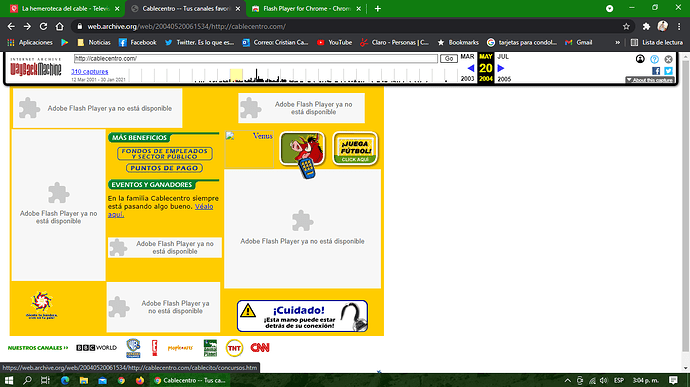Image resolution: width=690 pixels, height=387 pixels.
Task: Open the Cablecentro Chrome taskbar window
Action: point(190,380)
